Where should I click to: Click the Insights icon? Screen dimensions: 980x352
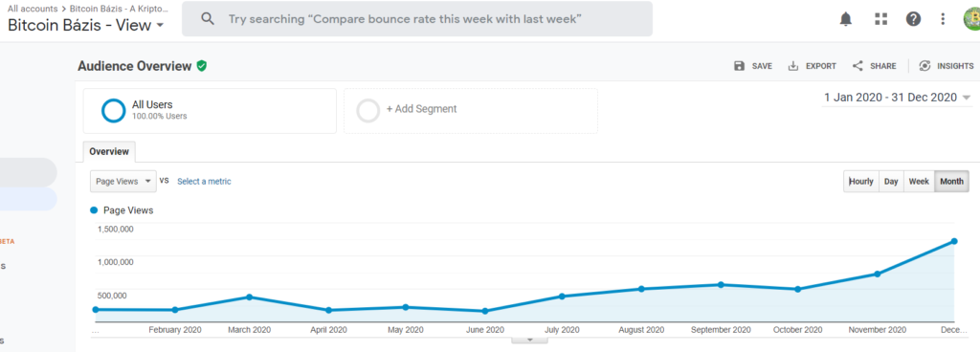924,66
